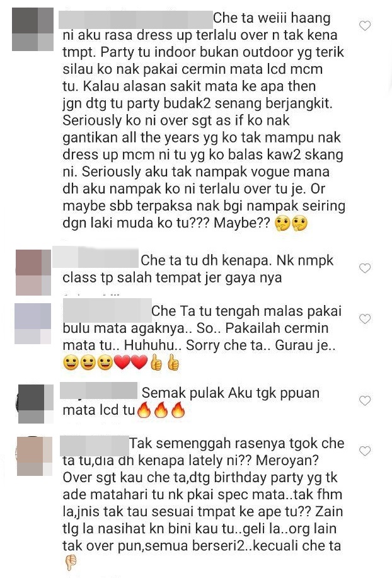The height and width of the screenshot is (578, 392).
Task: Like the 'Che ta tu dh kenapa' comment
Action: coord(365,268)
